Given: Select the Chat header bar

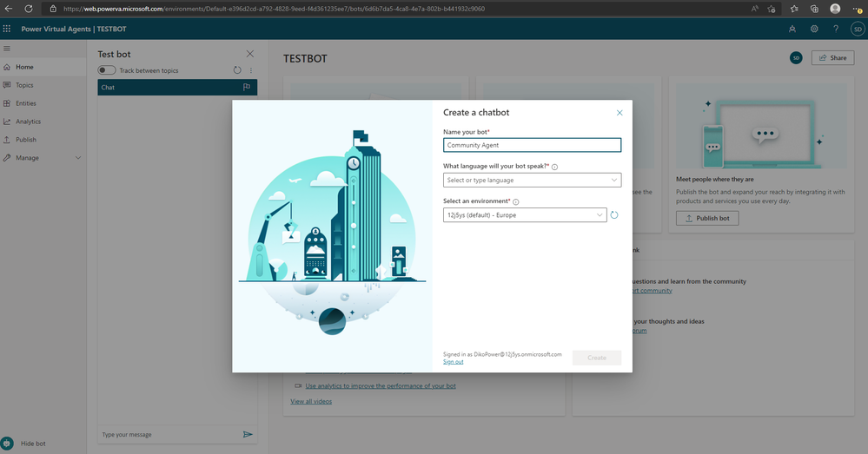Looking at the screenshot, I should coord(177,87).
